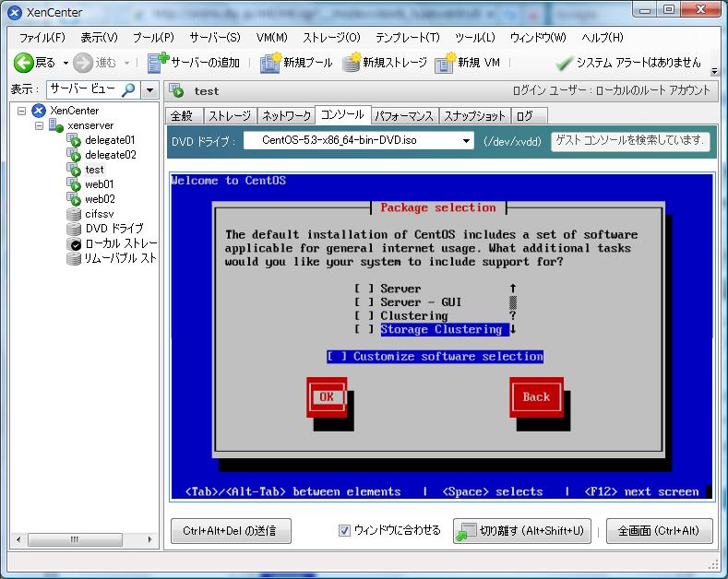Click the XenCenter root node icon
728x579 pixels.
tap(39, 111)
